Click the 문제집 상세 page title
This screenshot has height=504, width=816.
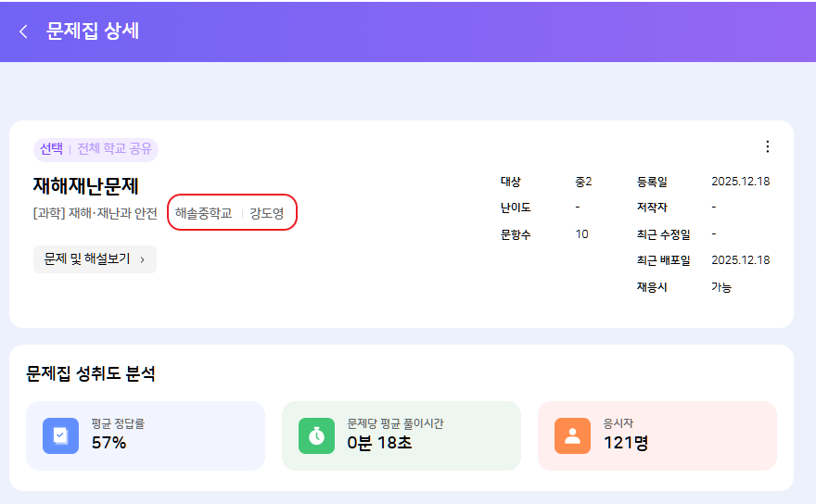[93, 31]
